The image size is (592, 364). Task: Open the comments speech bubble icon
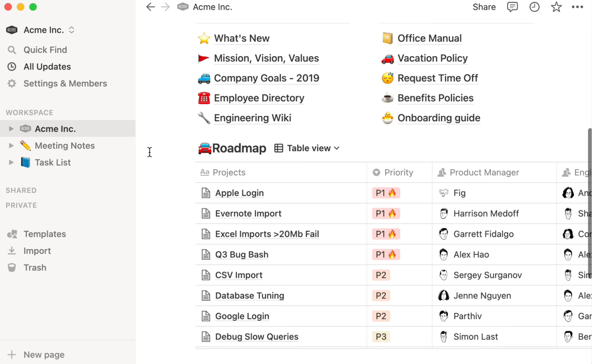click(x=512, y=7)
